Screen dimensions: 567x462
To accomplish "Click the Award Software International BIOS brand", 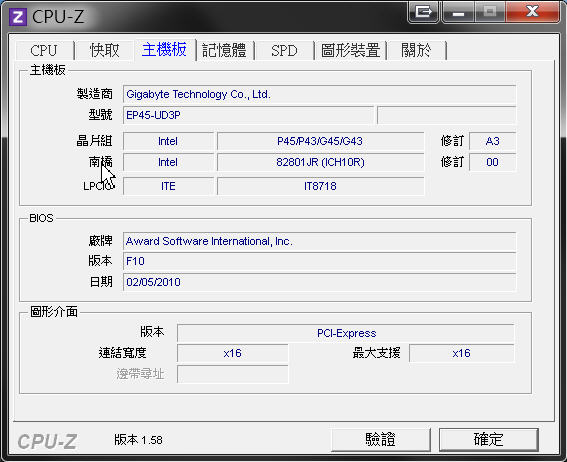I will coord(319,241).
